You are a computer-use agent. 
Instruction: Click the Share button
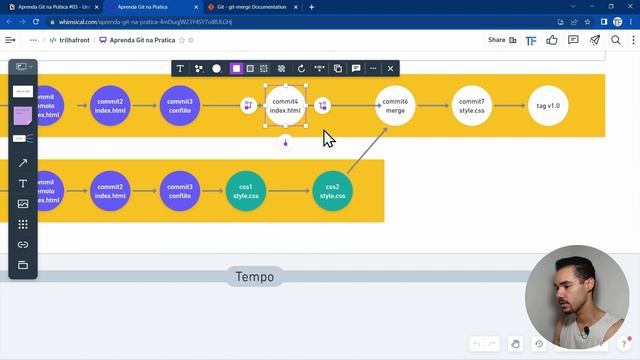(x=502, y=40)
